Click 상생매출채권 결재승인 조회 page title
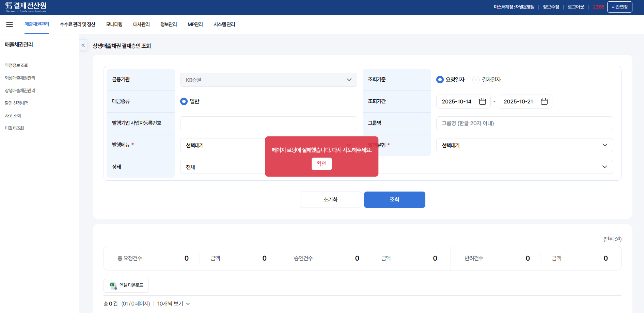Viewport: 644px width, 313px height. click(122, 46)
